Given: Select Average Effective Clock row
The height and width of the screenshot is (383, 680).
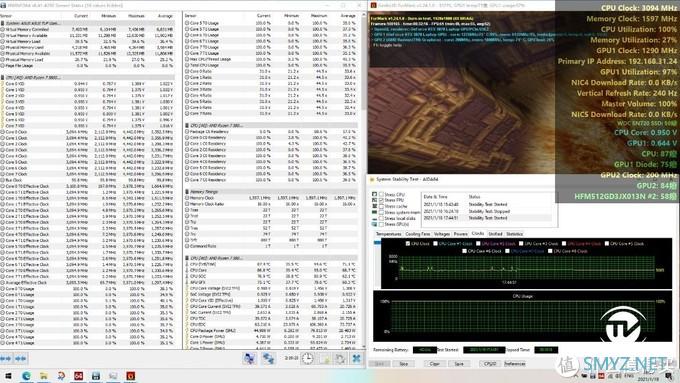Looking at the screenshot, I should 87,282.
